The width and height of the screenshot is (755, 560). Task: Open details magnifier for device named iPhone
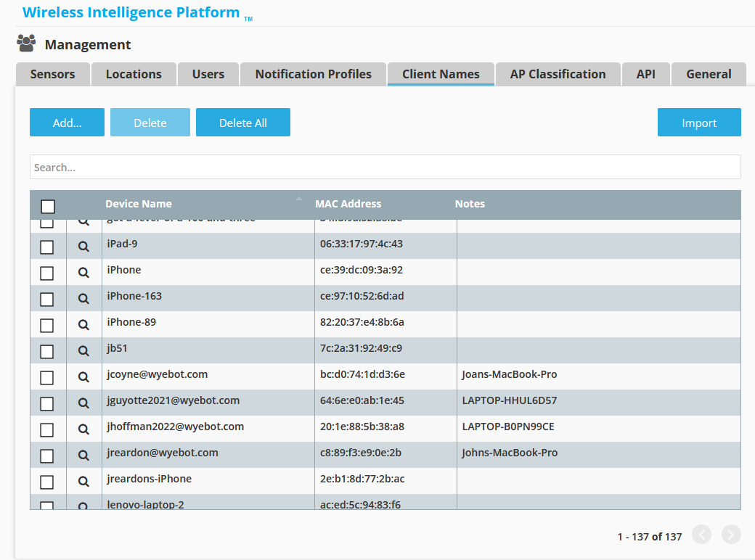click(x=83, y=272)
